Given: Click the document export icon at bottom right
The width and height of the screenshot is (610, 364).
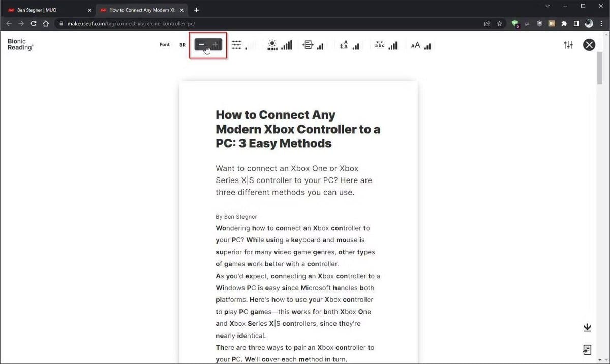Looking at the screenshot, I should click(x=587, y=350).
